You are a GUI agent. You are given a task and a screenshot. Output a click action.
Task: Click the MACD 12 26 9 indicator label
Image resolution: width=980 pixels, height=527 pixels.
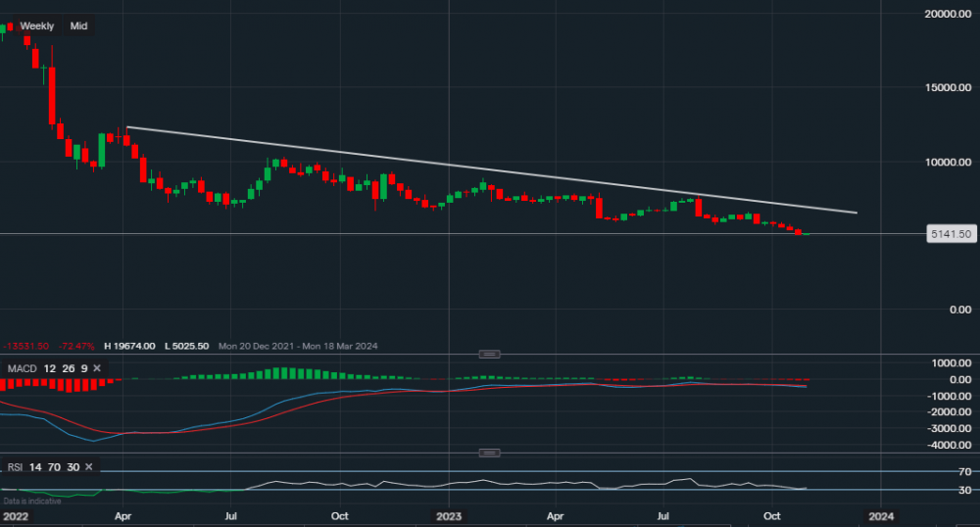click(x=48, y=367)
